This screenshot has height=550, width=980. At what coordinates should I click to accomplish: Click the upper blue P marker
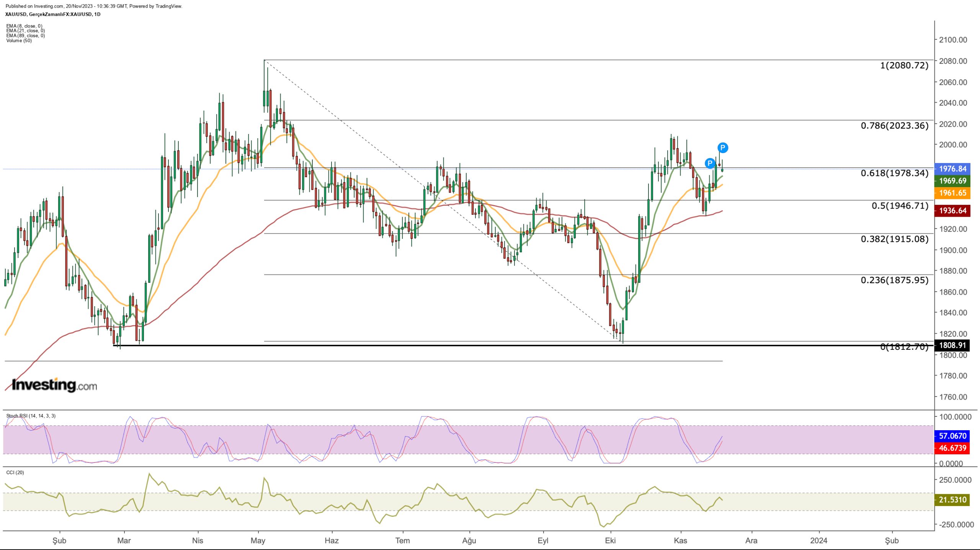click(722, 148)
